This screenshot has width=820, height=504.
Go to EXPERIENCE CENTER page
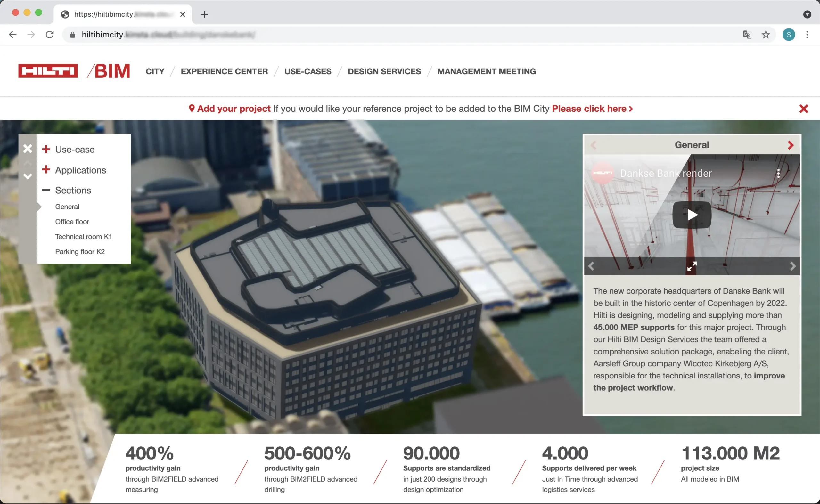click(224, 71)
